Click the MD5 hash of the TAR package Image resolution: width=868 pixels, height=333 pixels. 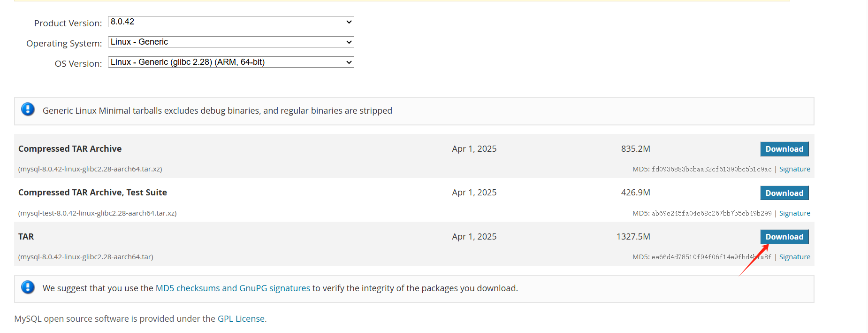click(711, 257)
